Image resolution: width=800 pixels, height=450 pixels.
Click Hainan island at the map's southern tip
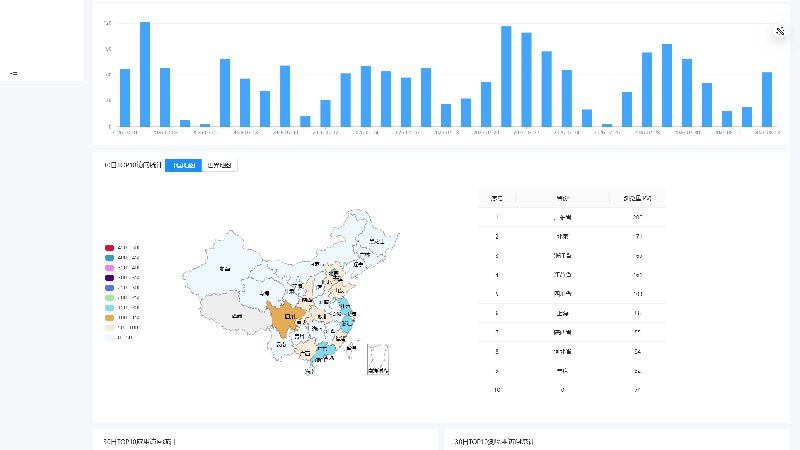pyautogui.click(x=310, y=371)
